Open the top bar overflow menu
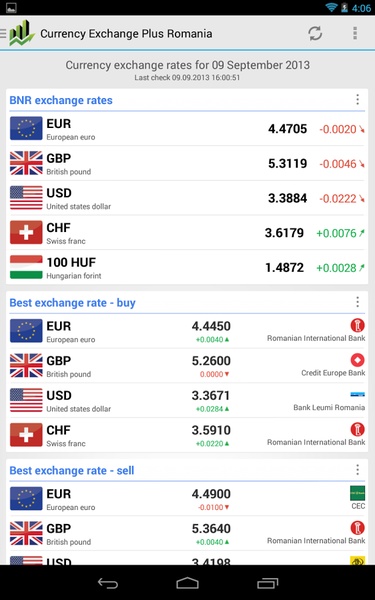The width and height of the screenshot is (375, 600). pos(355,33)
